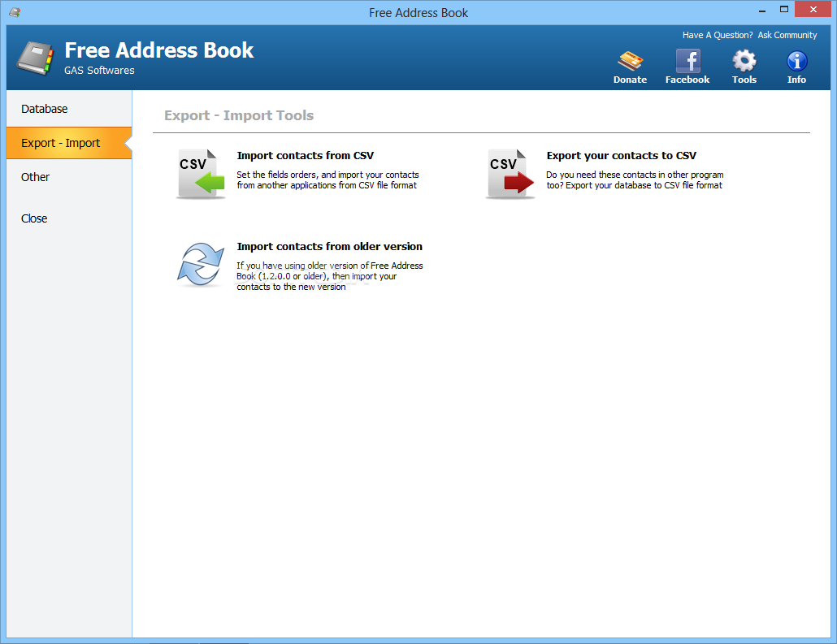This screenshot has width=837, height=644.
Task: Click the CSV import green arrow icon
Action: (201, 174)
